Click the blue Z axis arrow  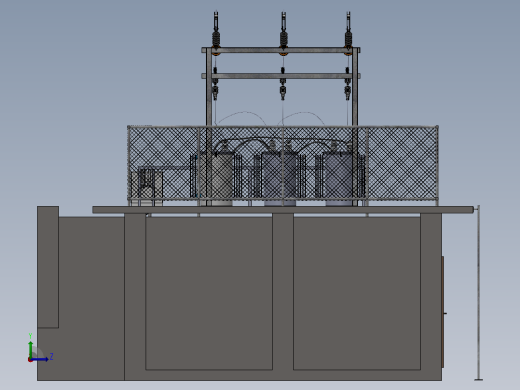(x=40, y=359)
